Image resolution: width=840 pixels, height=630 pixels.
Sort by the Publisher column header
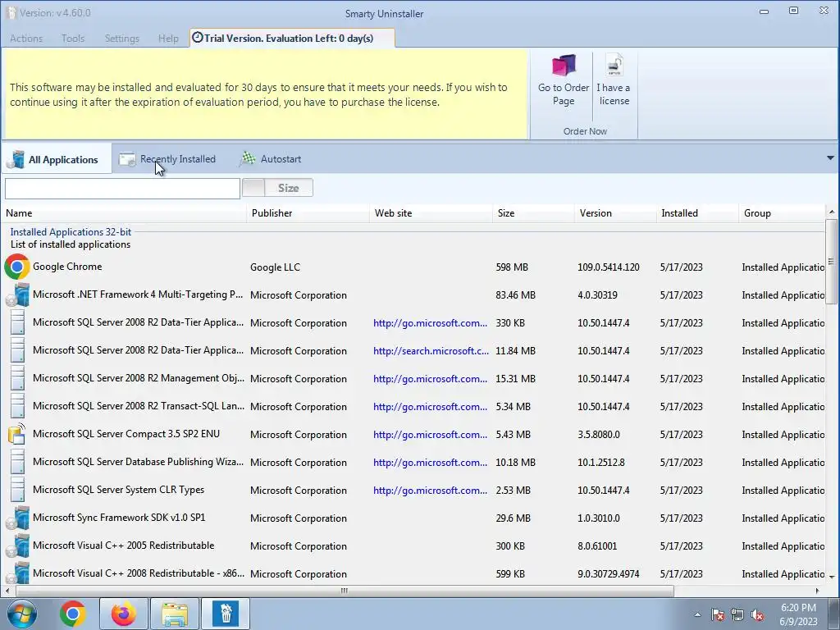[x=308, y=213]
